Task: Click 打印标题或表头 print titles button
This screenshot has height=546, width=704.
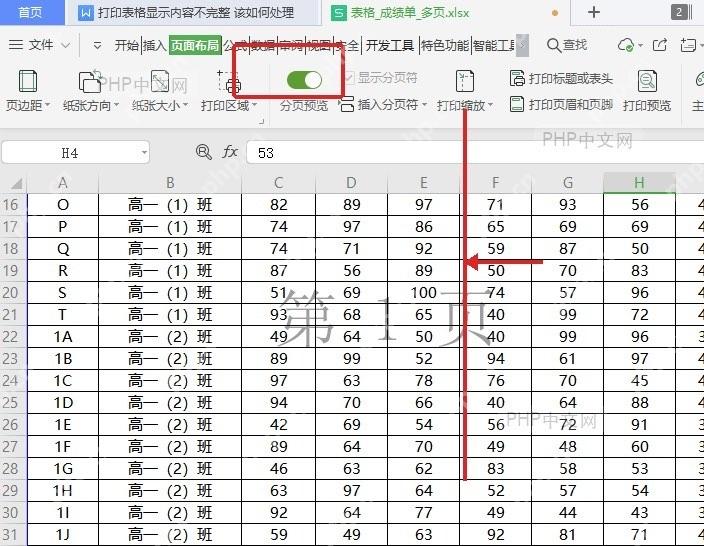Action: coord(561,79)
